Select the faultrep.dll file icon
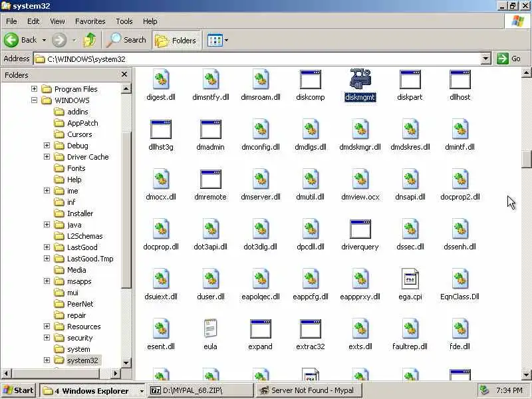 [410, 328]
